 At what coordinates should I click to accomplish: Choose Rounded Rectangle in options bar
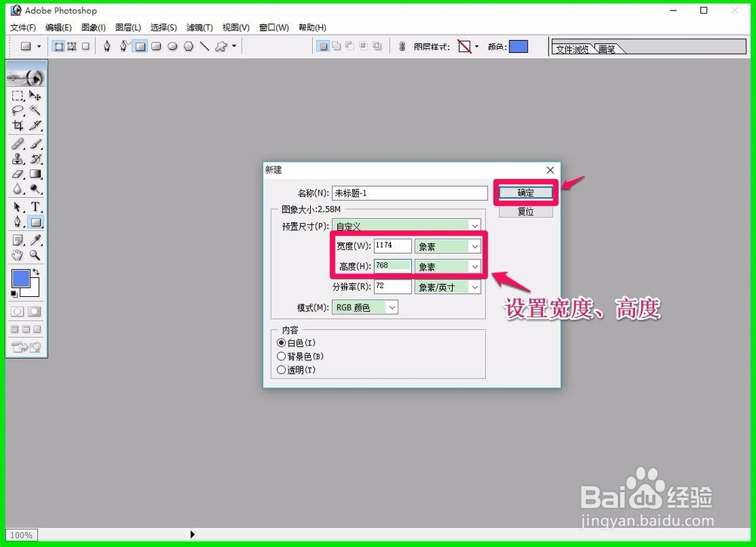[156, 47]
